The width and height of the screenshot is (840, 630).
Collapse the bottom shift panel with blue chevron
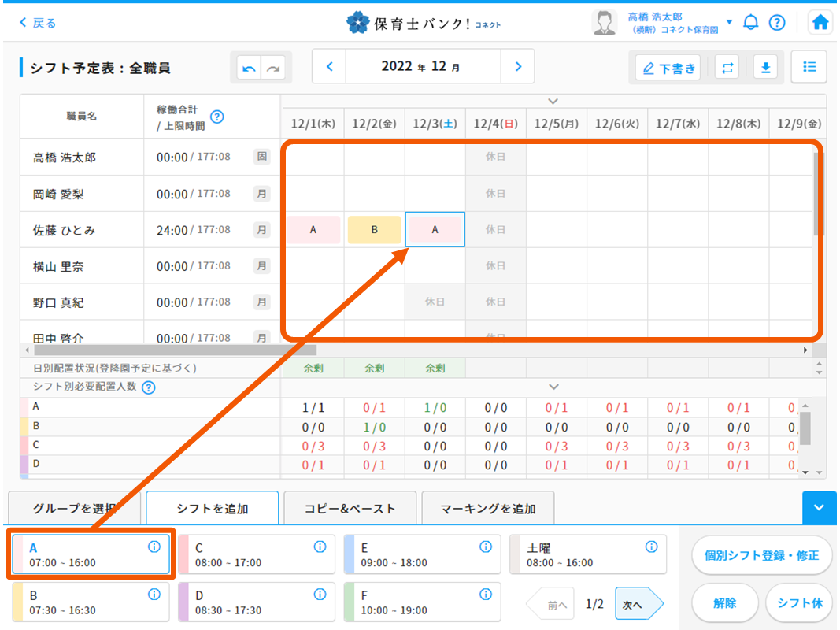tap(819, 508)
